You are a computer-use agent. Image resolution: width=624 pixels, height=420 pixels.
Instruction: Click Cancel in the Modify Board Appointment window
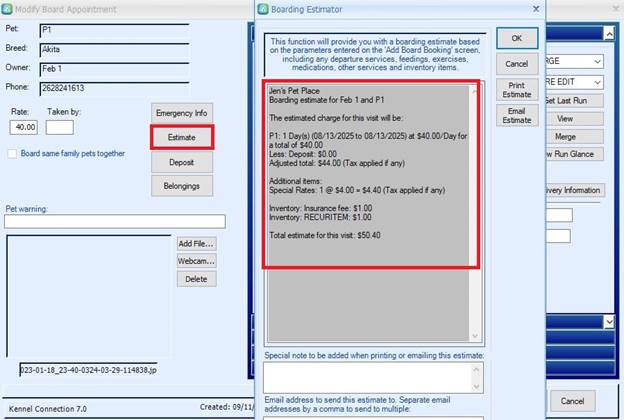pyautogui.click(x=573, y=401)
